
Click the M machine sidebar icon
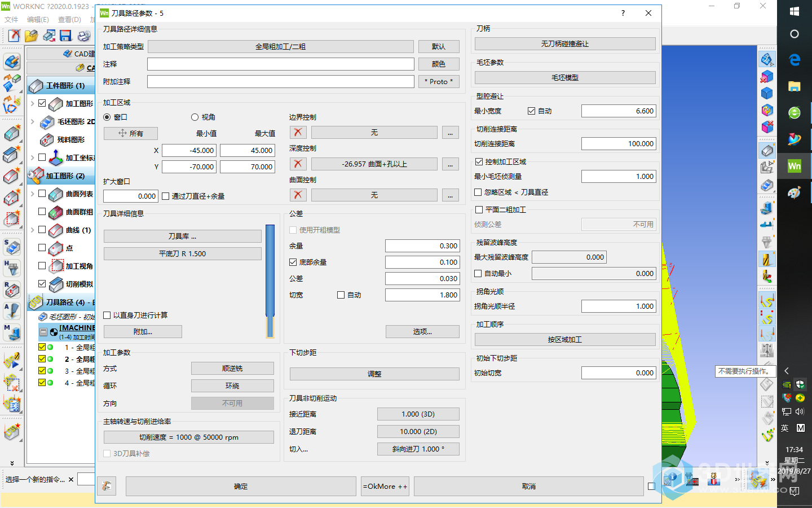click(12, 332)
